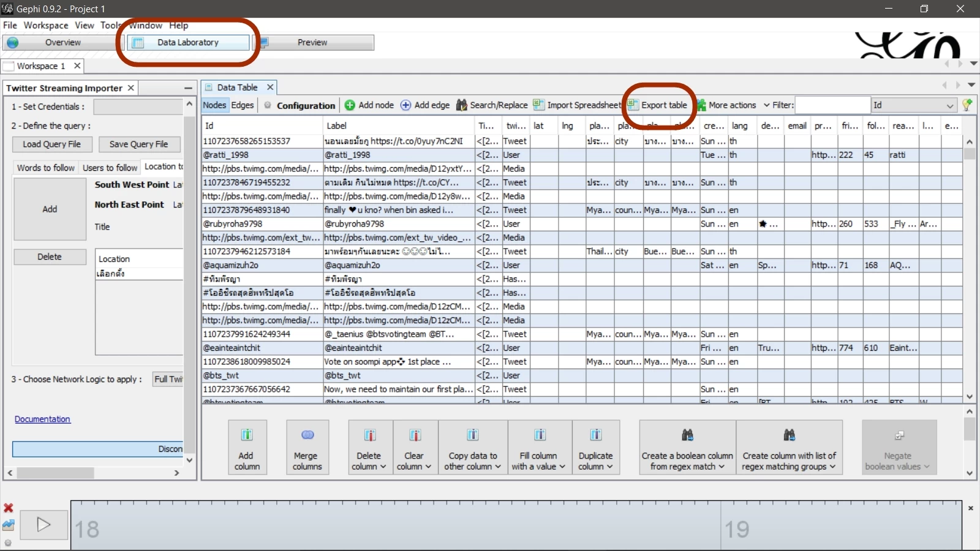Close the Workspace 1 tab
Image resolution: width=980 pixels, height=551 pixels.
coord(77,66)
